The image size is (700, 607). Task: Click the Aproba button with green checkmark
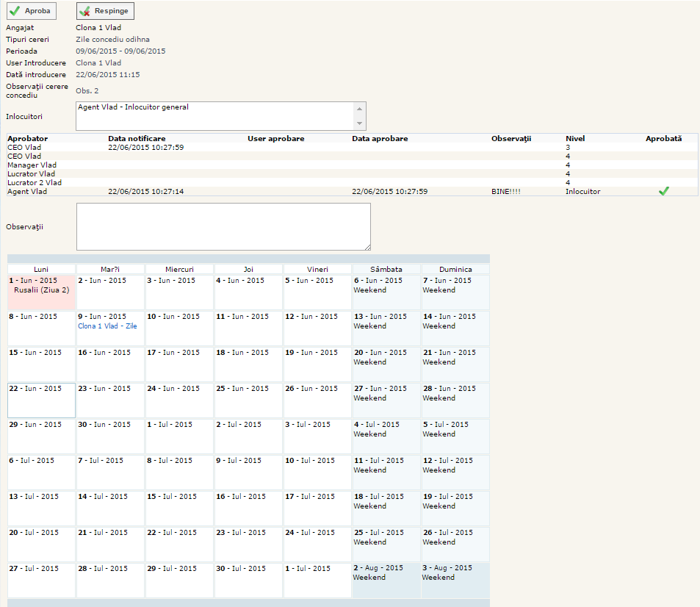[32, 11]
